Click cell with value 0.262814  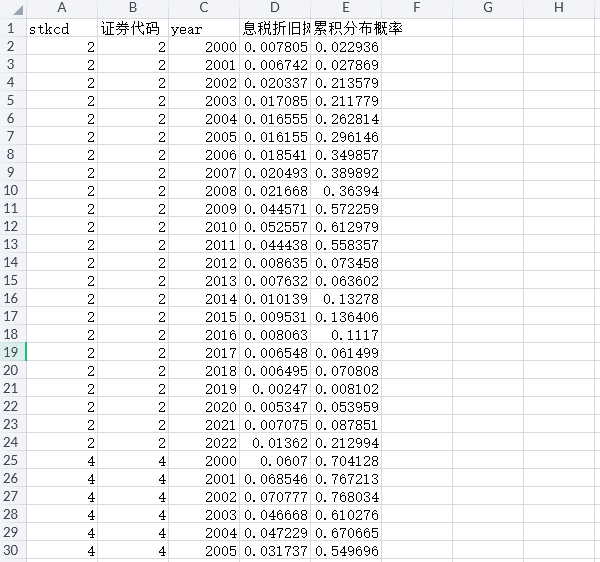click(346, 119)
